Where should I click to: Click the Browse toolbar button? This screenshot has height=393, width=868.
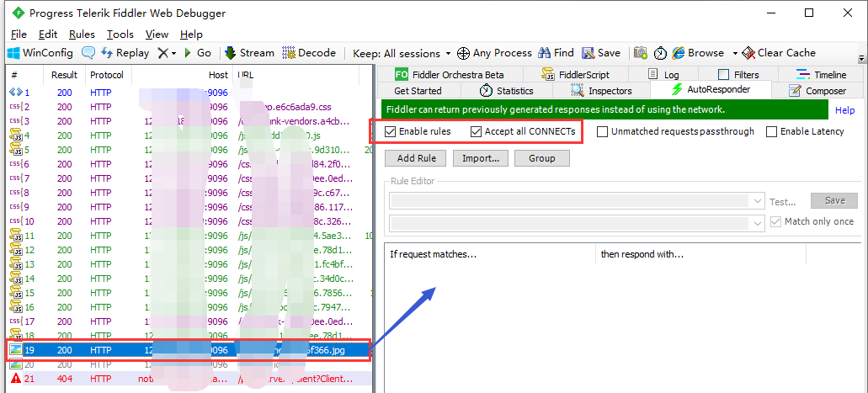click(698, 53)
